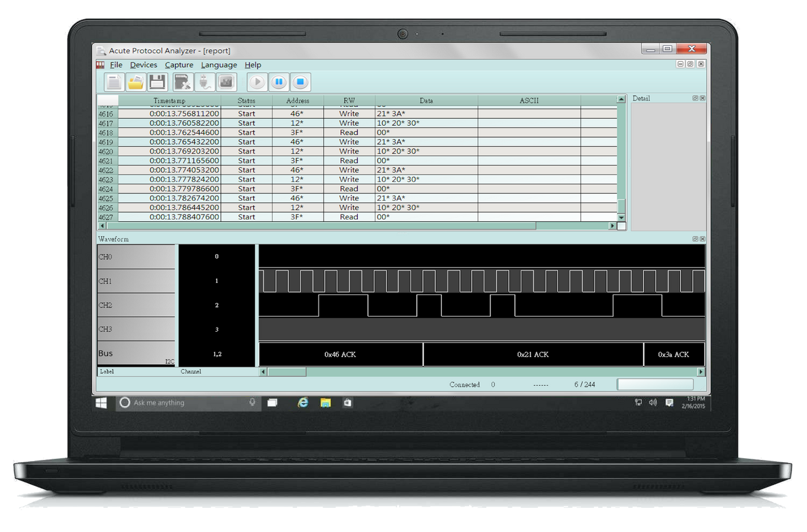807x532 pixels.
Task: Close the Waveform panel
Action: (702, 239)
